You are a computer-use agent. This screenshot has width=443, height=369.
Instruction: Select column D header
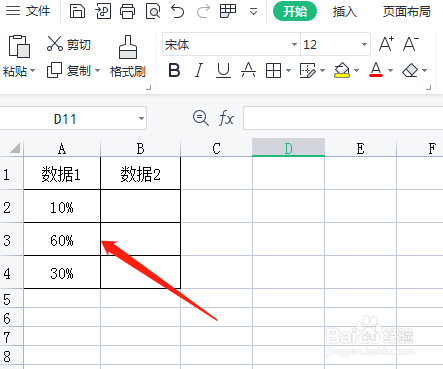288,148
